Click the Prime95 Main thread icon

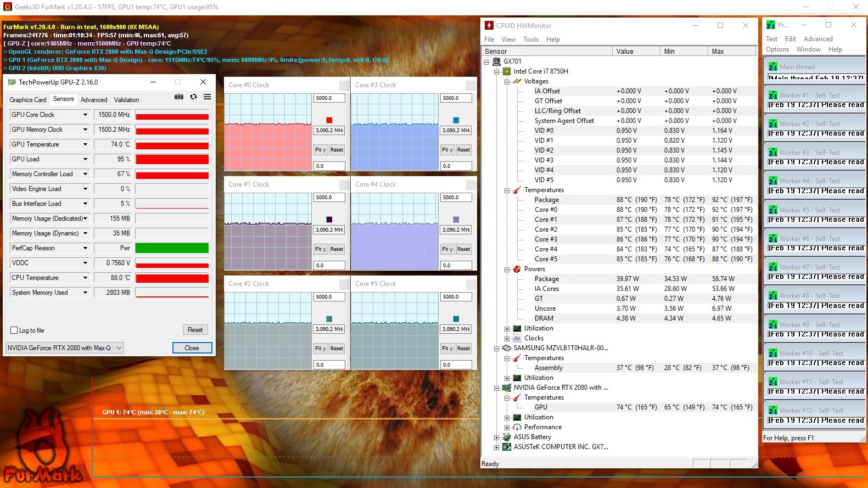pyautogui.click(x=773, y=67)
